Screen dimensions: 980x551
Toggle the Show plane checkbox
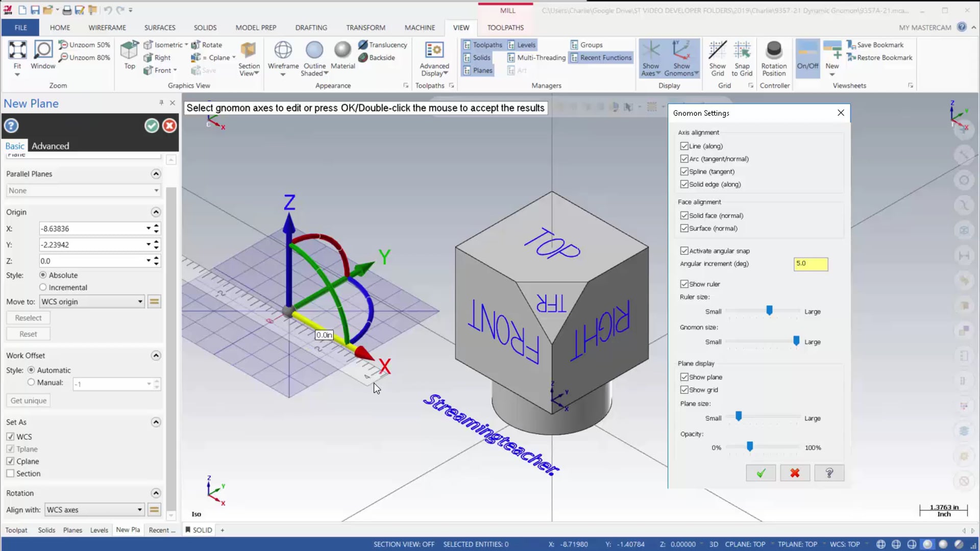click(684, 377)
